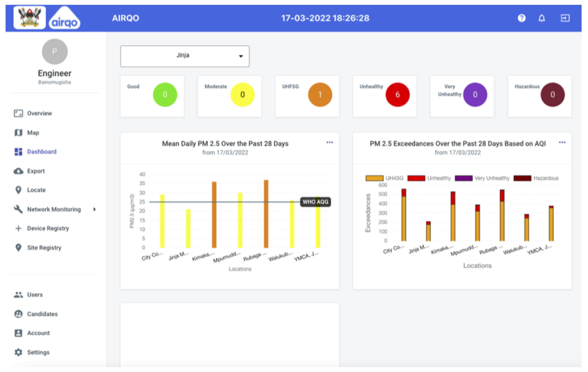Screen dimensions: 588x372
Task: Open the Jinja location dropdown
Action: pyautogui.click(x=185, y=56)
